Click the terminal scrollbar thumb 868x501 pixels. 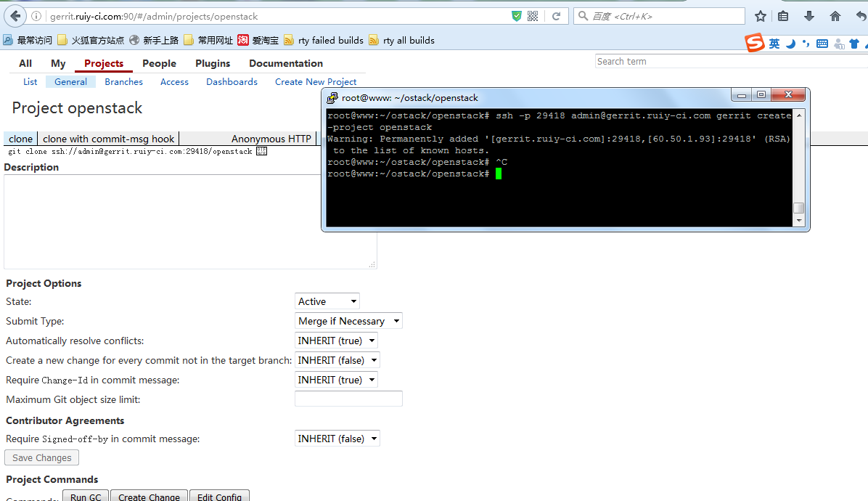799,208
